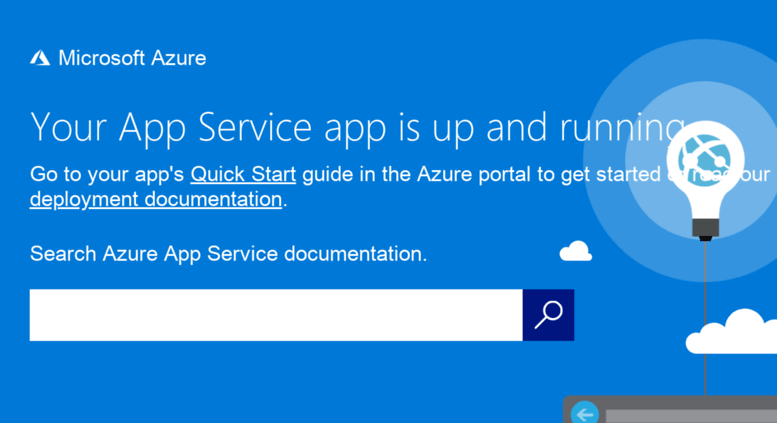The height and width of the screenshot is (423, 777).
Task: Click the gray browser frame left of back arrow
Action: [x=567, y=412]
